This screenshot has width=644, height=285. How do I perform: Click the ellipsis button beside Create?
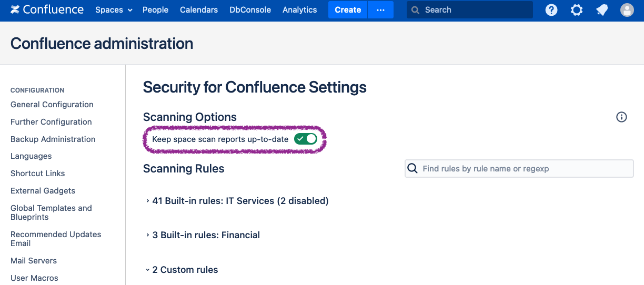coord(380,10)
